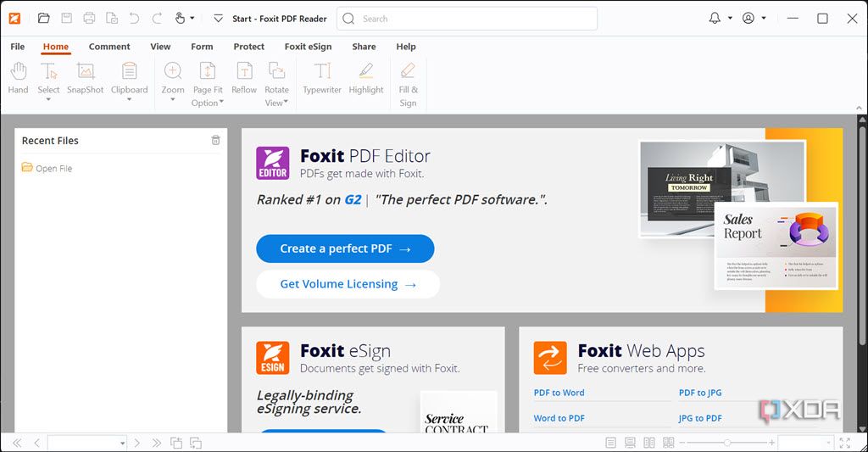Expand the account dropdown arrow
Image resolution: width=868 pixels, height=452 pixels.
pyautogui.click(x=764, y=19)
